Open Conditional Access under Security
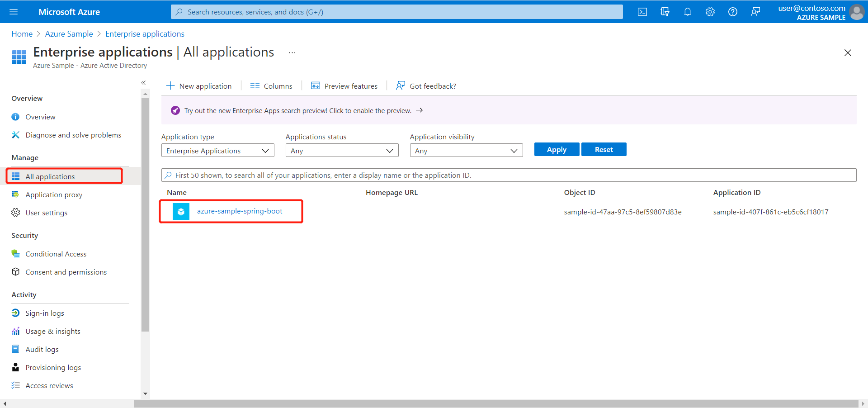 pyautogui.click(x=56, y=254)
